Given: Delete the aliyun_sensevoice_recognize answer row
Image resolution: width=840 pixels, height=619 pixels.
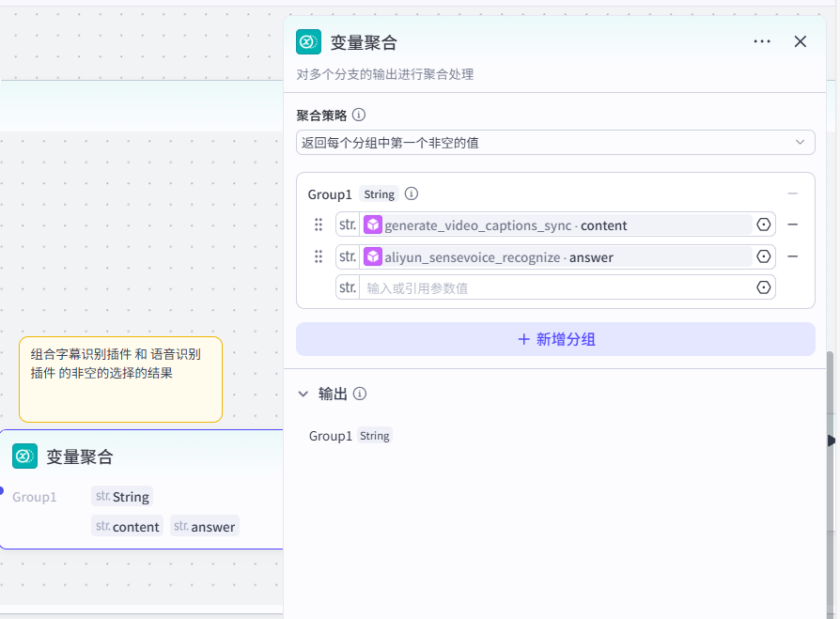Looking at the screenshot, I should 792,256.
